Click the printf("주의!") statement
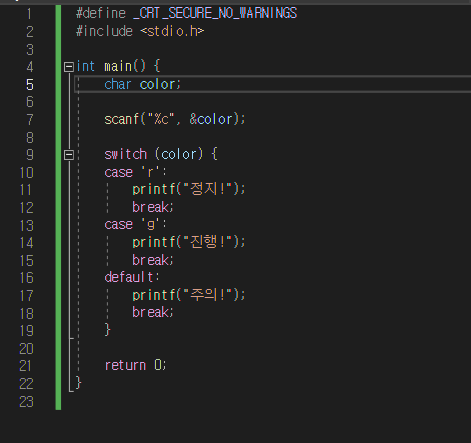This screenshot has height=443, width=471. pyautogui.click(x=189, y=295)
